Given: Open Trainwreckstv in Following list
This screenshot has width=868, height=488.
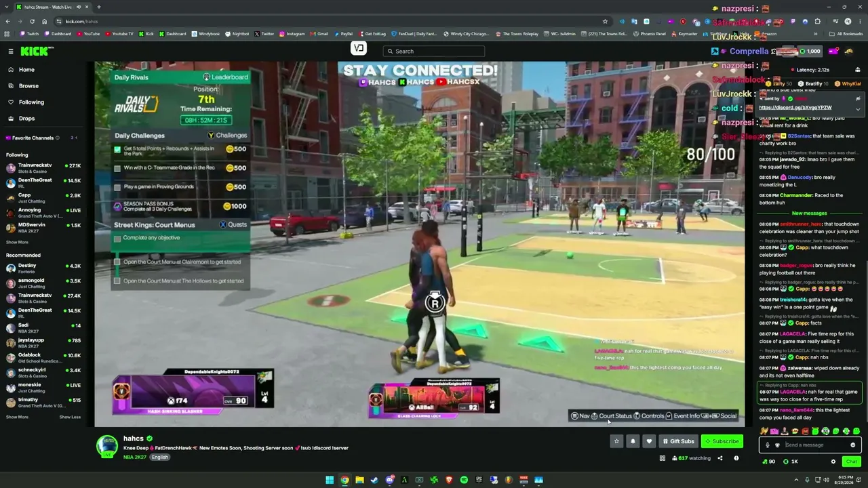Looking at the screenshot, I should [44, 168].
